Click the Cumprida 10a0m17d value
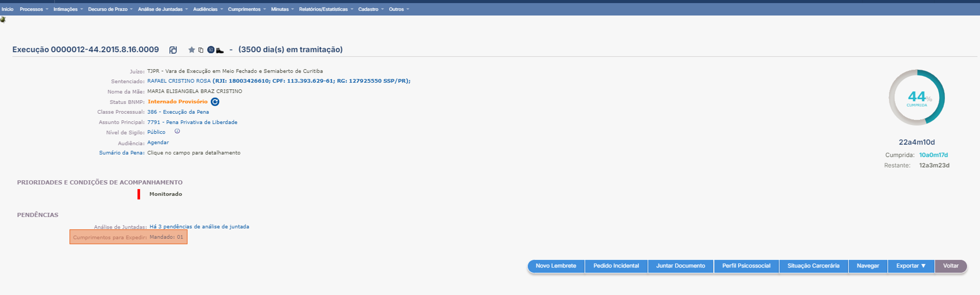The image size is (980, 295). point(933,155)
